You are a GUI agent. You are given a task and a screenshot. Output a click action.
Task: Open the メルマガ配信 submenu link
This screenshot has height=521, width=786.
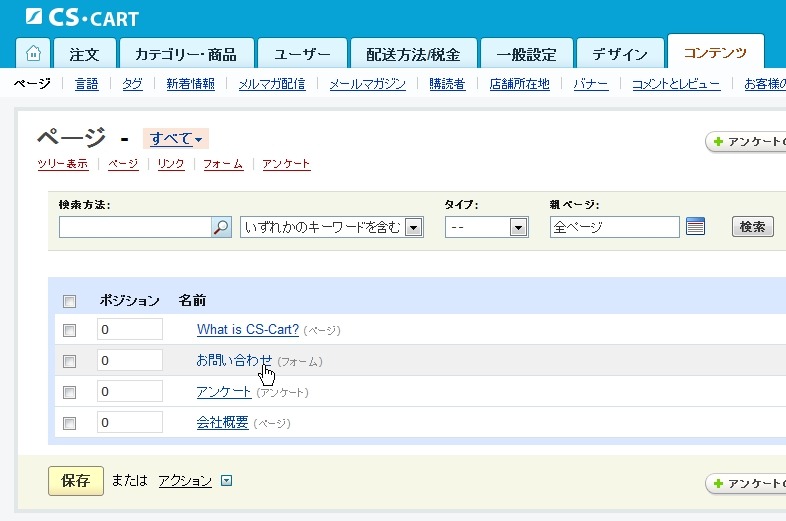pos(272,84)
